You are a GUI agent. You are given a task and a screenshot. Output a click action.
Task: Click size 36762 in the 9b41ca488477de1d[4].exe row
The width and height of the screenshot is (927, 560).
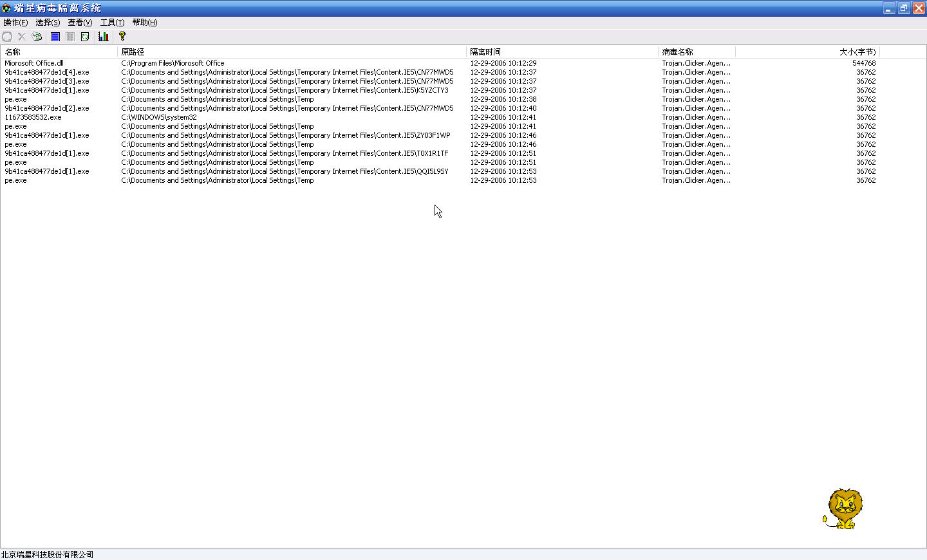[x=866, y=72]
